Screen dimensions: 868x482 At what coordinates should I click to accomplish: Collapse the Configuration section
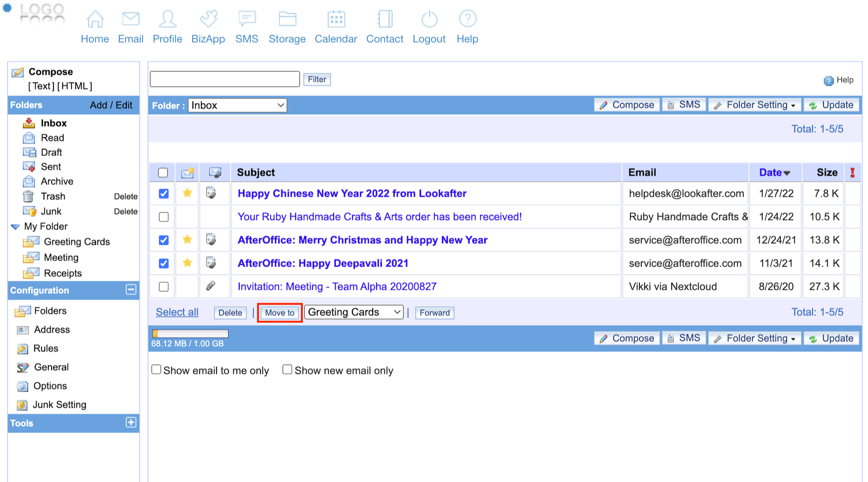(x=131, y=290)
